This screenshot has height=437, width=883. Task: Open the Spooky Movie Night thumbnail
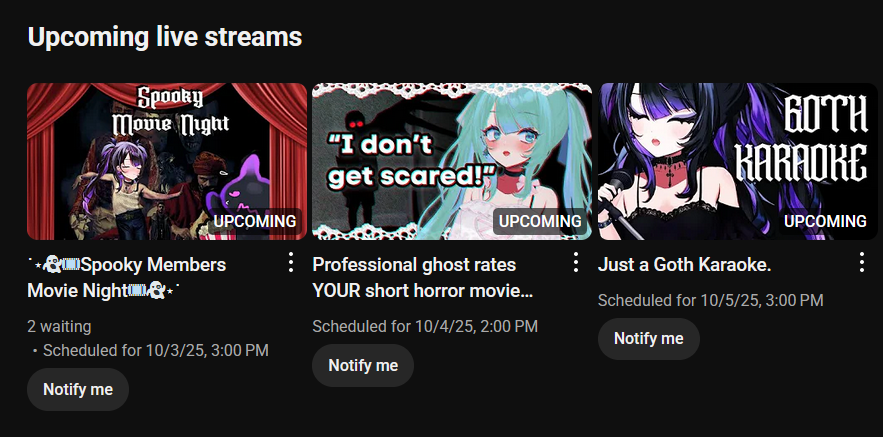point(167,162)
